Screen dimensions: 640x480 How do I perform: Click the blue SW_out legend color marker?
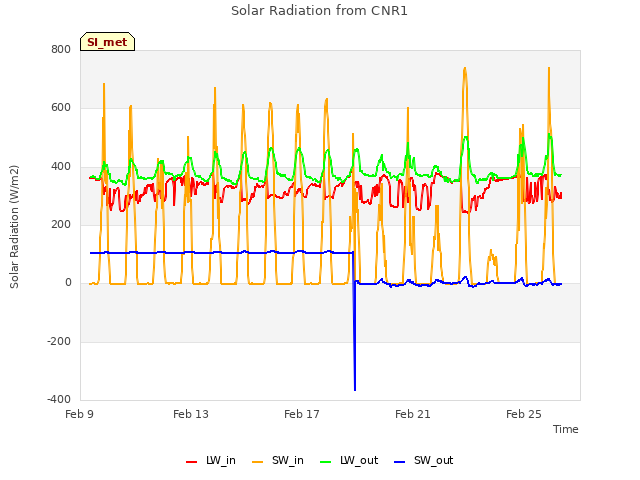click(400, 462)
